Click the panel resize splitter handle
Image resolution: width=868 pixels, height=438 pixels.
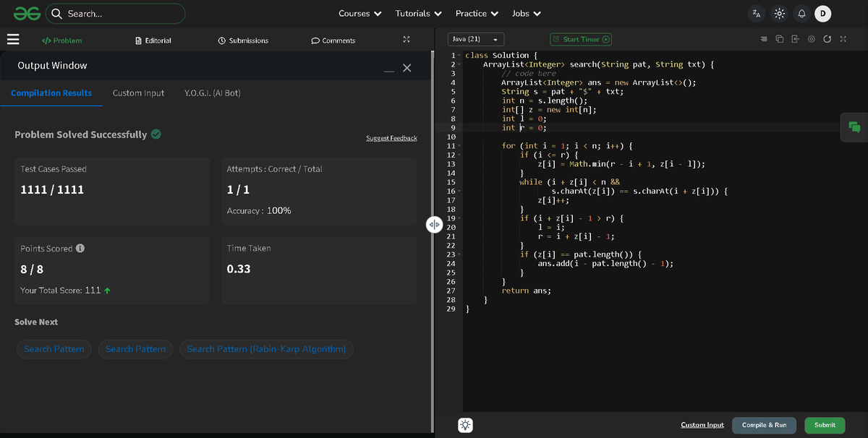(x=434, y=225)
